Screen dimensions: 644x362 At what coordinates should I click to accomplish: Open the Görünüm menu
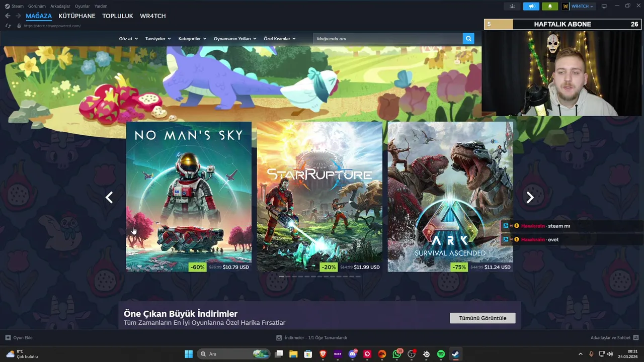37,6
